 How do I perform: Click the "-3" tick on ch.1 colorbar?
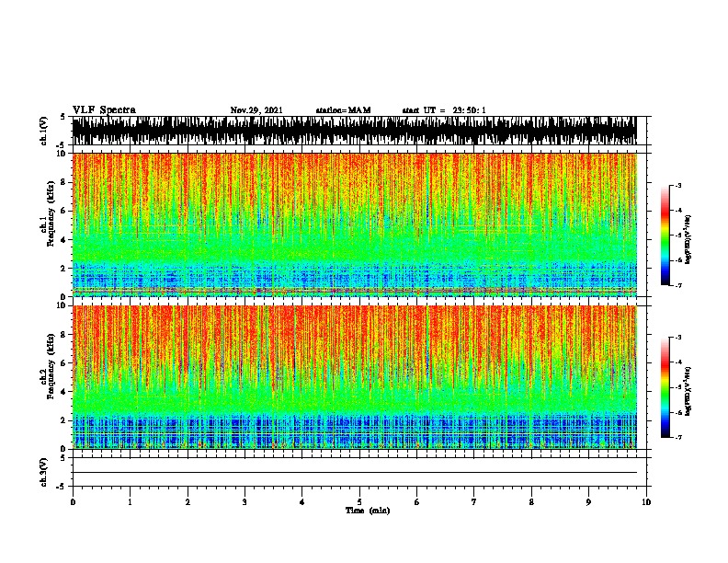[x=677, y=186]
